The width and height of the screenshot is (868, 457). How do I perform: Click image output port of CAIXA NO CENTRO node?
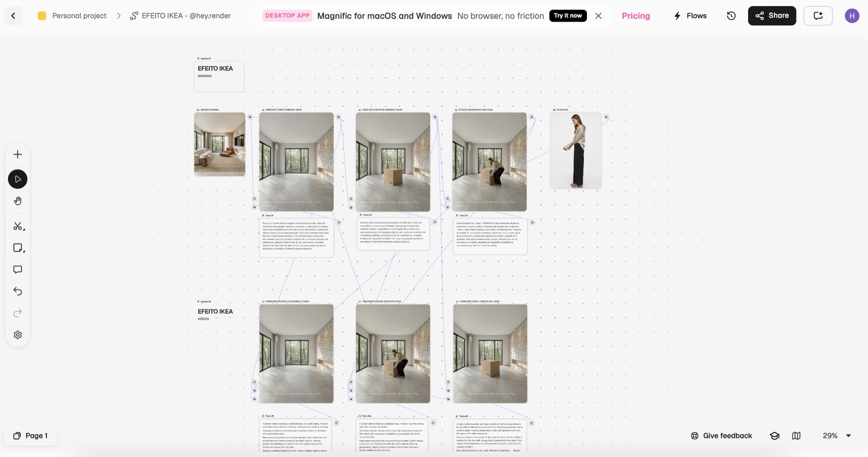point(435,117)
